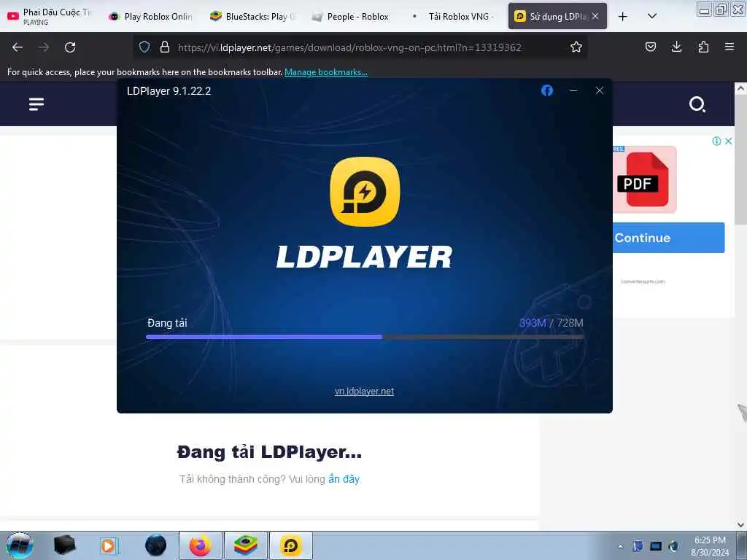Open the Firefox application menu
Screen dimensions: 747x560
(729, 47)
